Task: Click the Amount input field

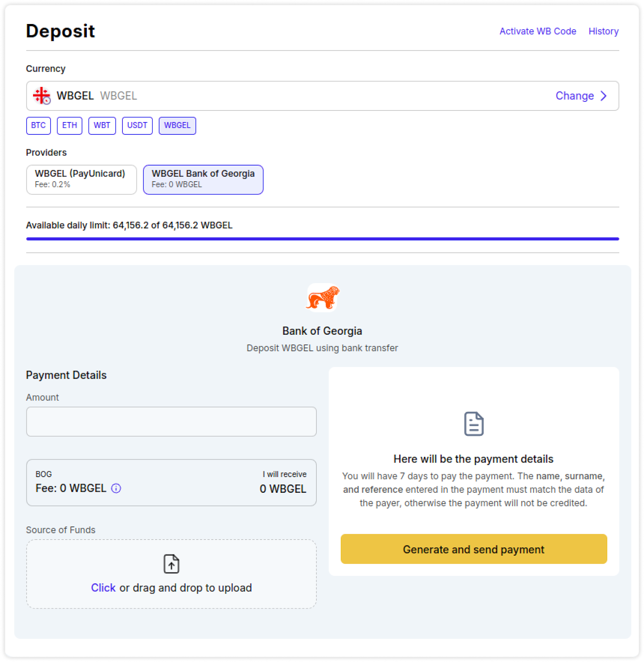Action: click(171, 422)
